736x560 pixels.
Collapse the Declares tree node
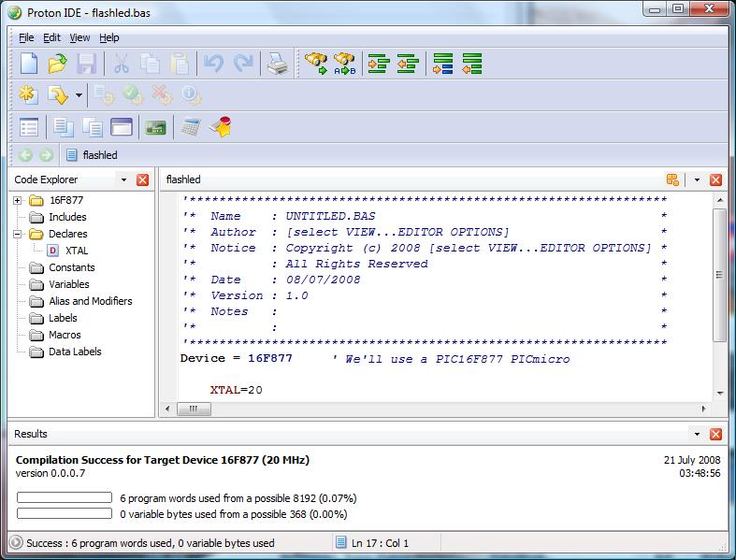[18, 234]
